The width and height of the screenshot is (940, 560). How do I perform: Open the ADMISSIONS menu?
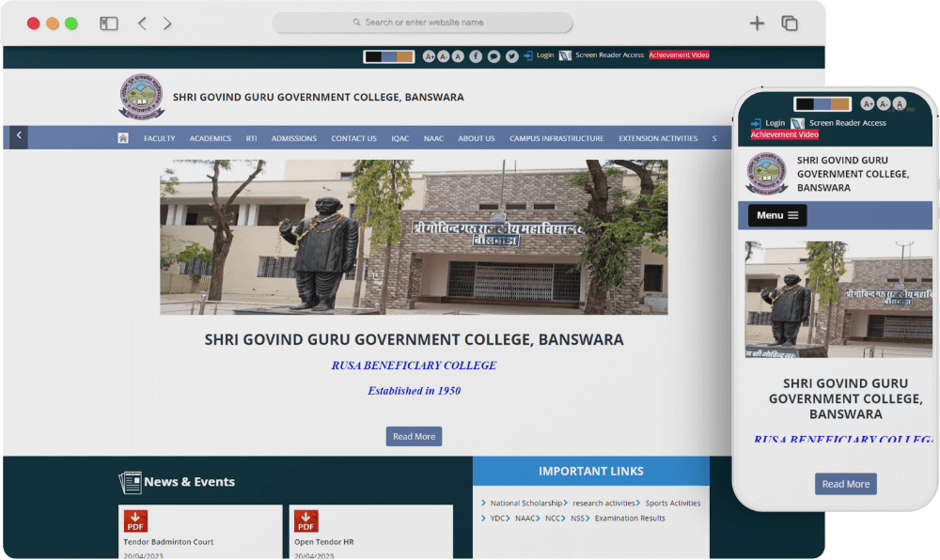(x=293, y=138)
